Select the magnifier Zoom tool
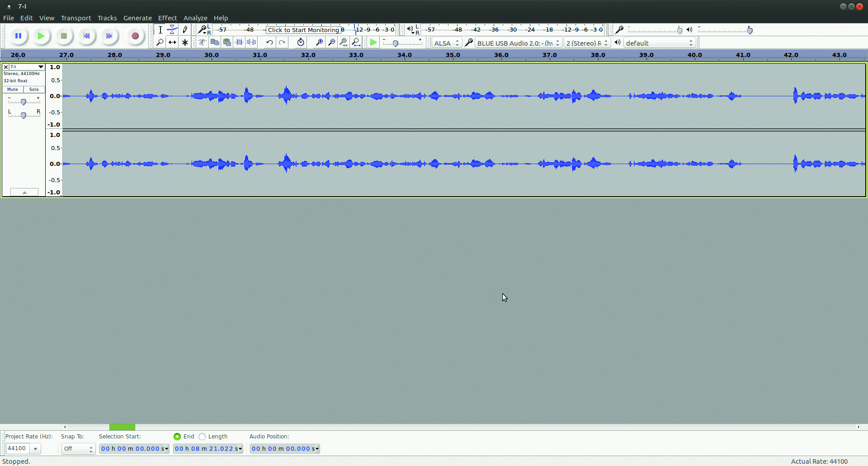This screenshot has width=868, height=466. point(160,42)
